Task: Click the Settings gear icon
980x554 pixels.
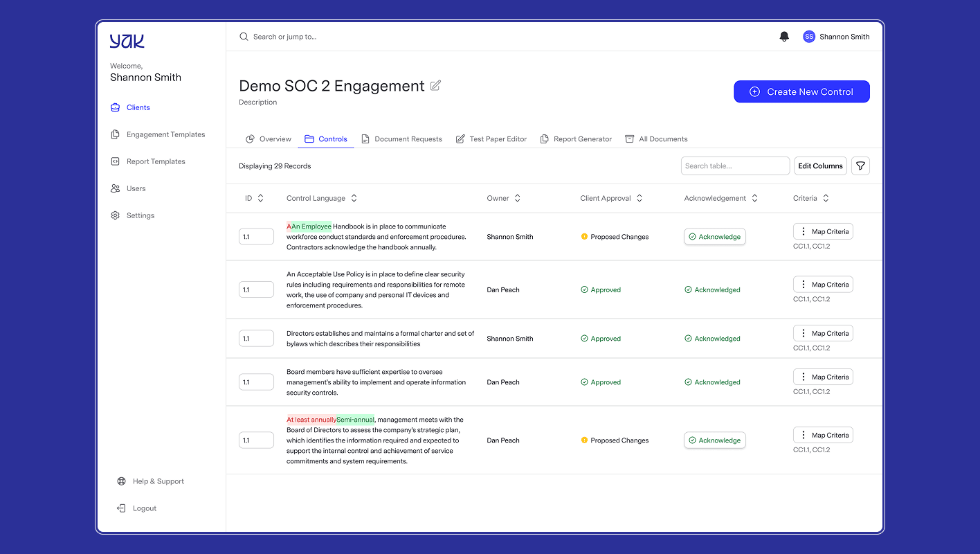Action: point(115,215)
